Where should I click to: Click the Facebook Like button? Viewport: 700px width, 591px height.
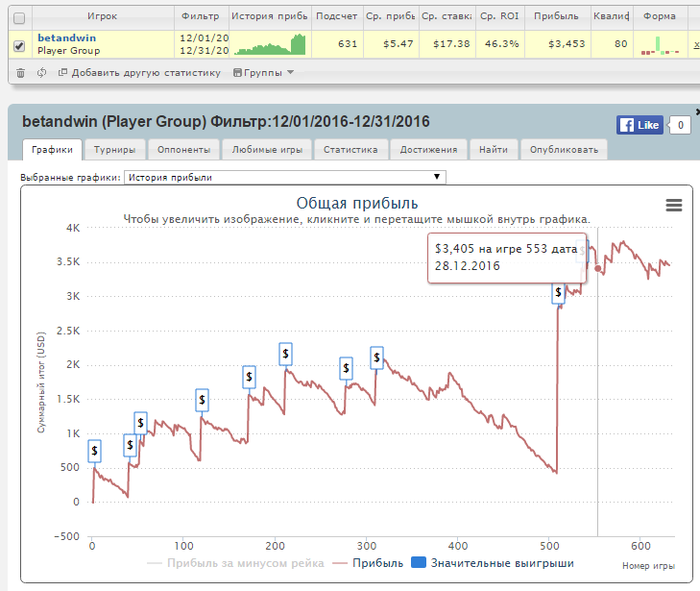tap(640, 125)
